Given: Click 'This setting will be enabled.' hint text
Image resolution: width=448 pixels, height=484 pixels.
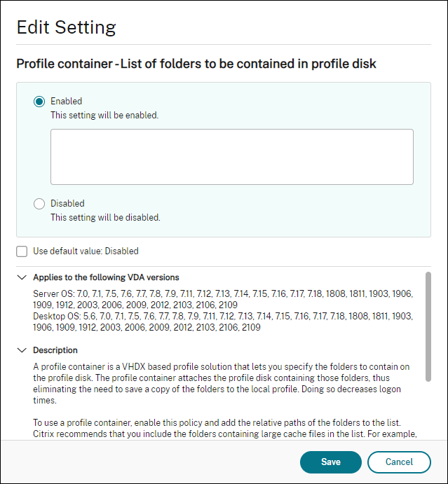Looking at the screenshot, I should [104, 115].
